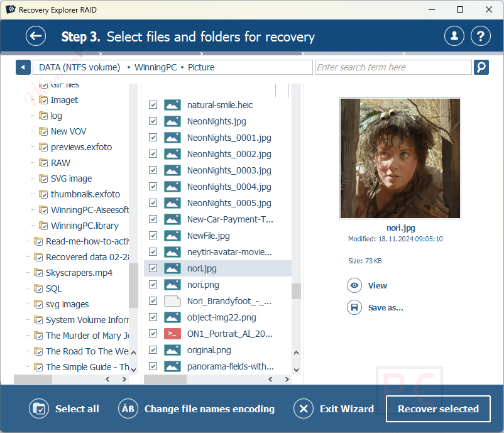Click DATA (NTFS volume) in the path bar
Screen dimensions: 504x433
pyautogui.click(x=79, y=67)
